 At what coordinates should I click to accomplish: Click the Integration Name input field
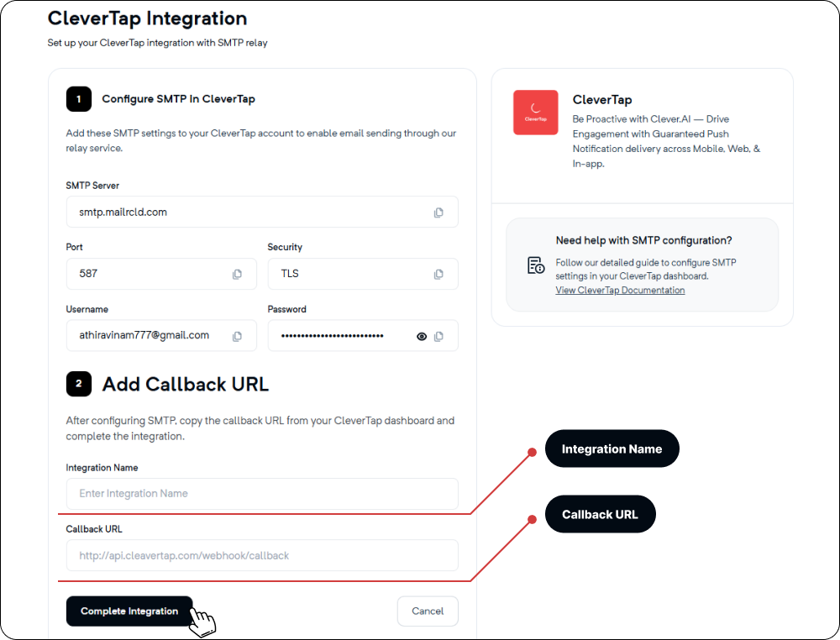[x=262, y=493]
